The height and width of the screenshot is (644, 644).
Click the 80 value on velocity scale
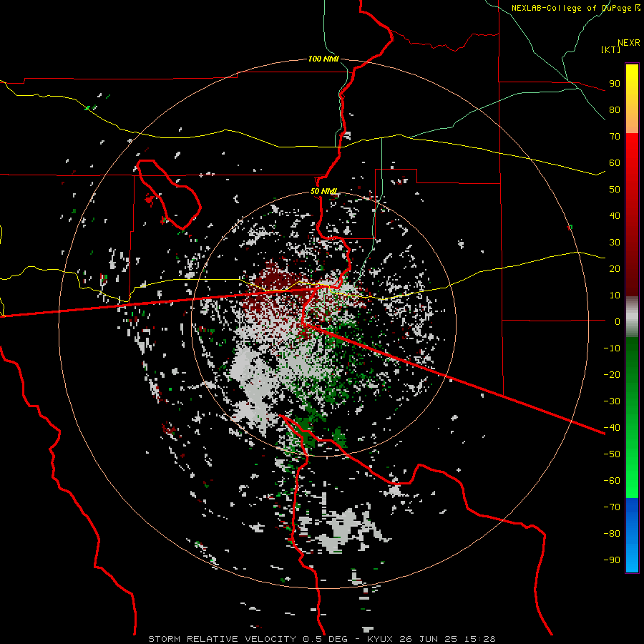[615, 109]
